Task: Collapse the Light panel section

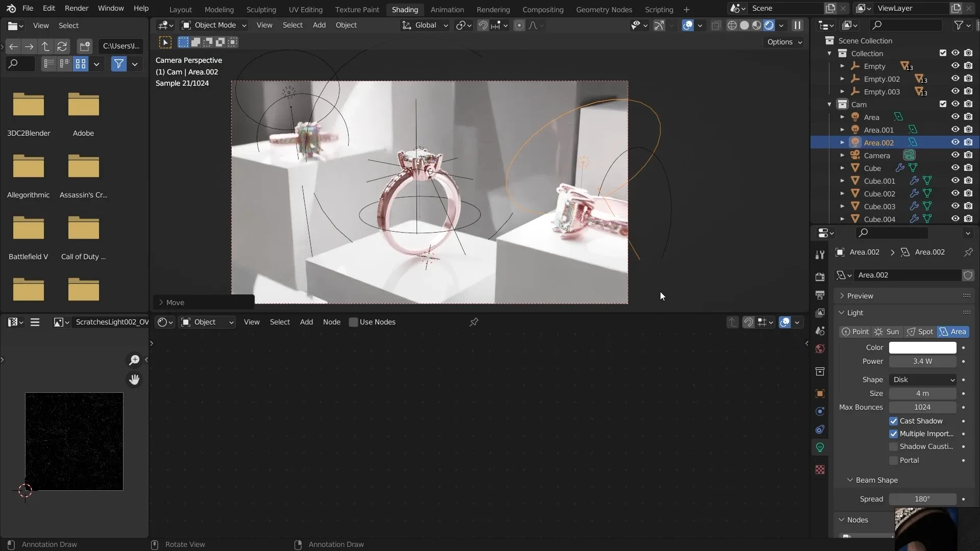Action: [842, 313]
